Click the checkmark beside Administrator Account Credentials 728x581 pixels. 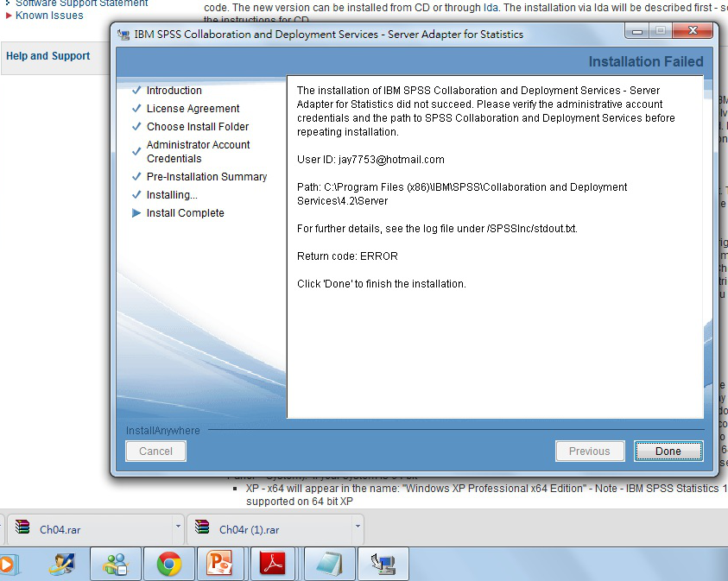[136, 151]
